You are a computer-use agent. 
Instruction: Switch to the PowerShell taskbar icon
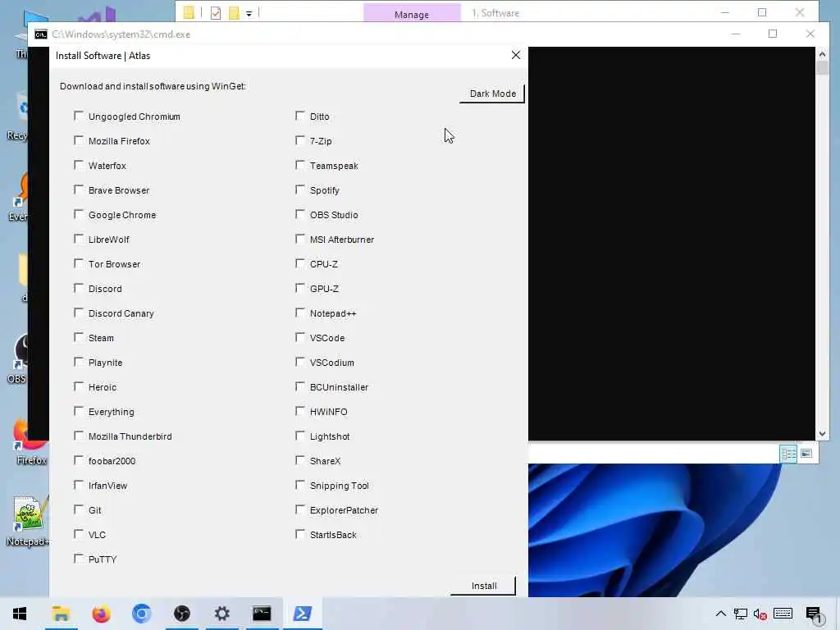click(x=302, y=614)
